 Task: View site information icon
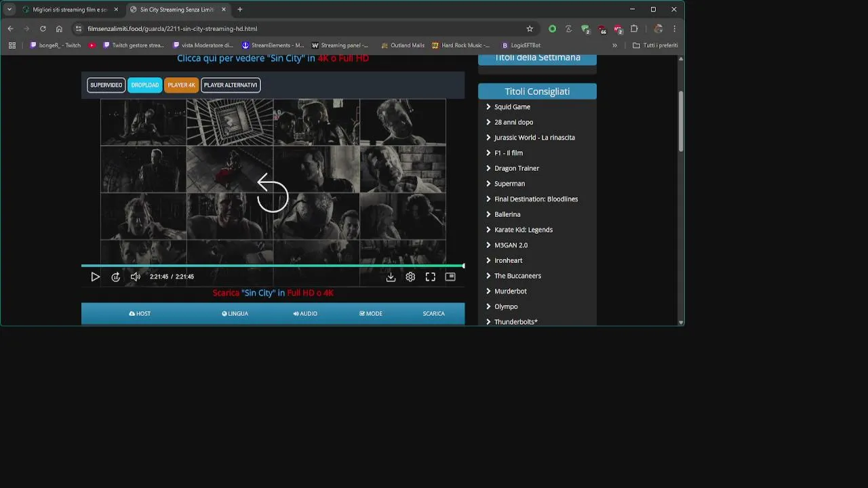point(79,28)
